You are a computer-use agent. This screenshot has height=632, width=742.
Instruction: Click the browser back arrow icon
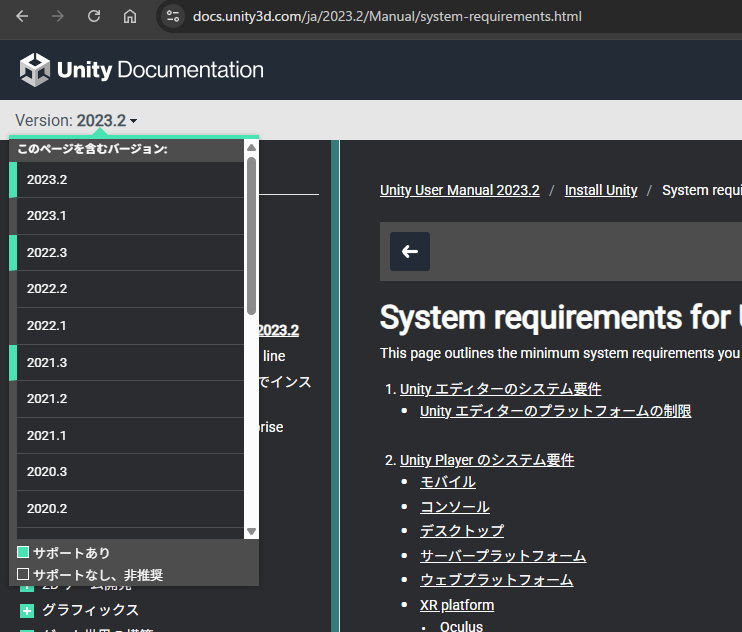(x=22, y=17)
